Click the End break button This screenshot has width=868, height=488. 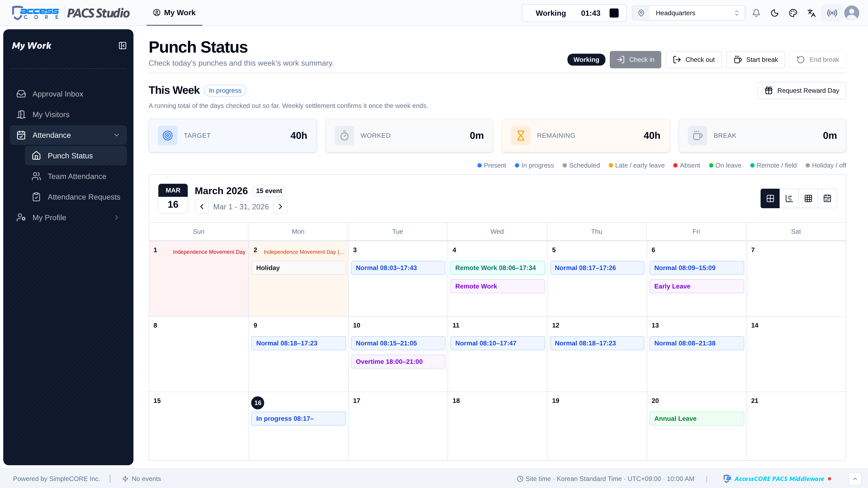(x=818, y=60)
